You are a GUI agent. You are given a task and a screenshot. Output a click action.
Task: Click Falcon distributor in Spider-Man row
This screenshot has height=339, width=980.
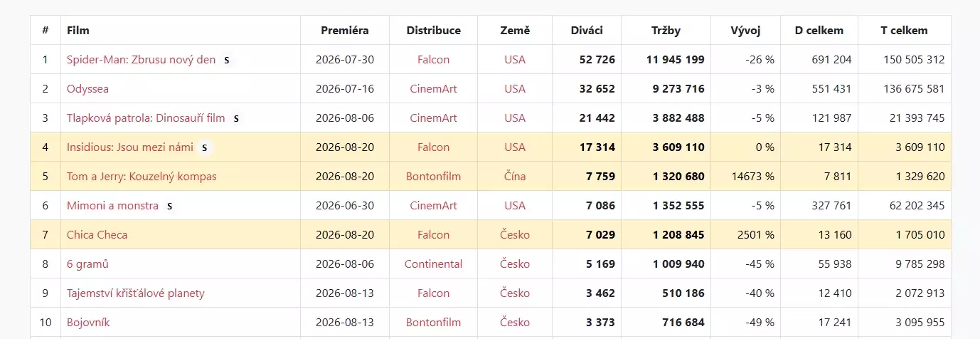click(433, 60)
